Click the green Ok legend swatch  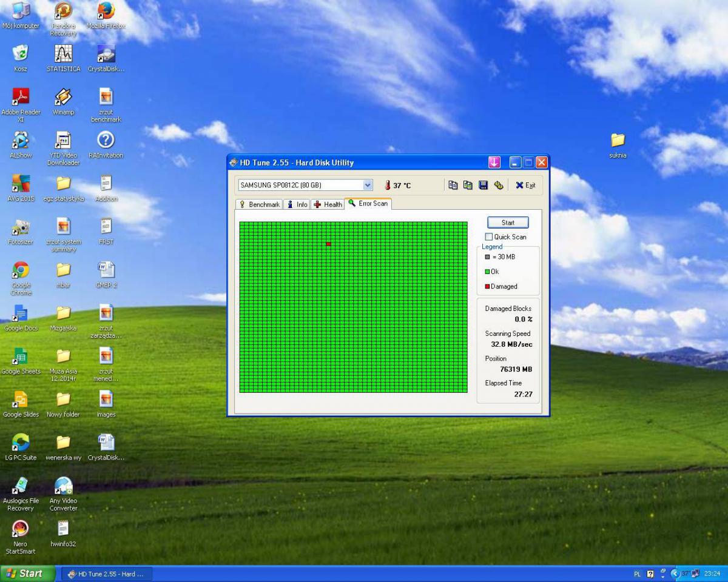point(487,272)
